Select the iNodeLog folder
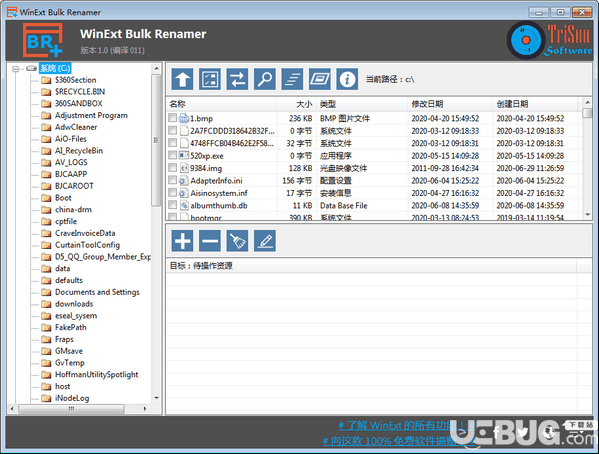This screenshot has height=454, width=599. pos(72,398)
